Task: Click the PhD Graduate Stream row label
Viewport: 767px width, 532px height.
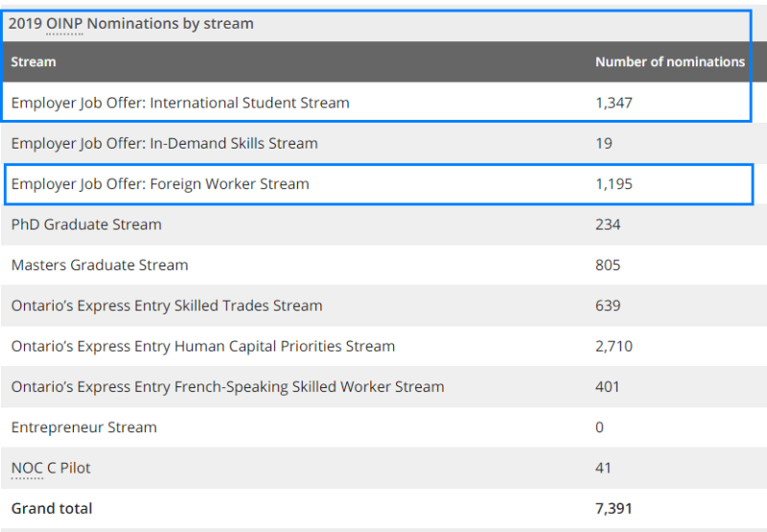Action: [86, 224]
